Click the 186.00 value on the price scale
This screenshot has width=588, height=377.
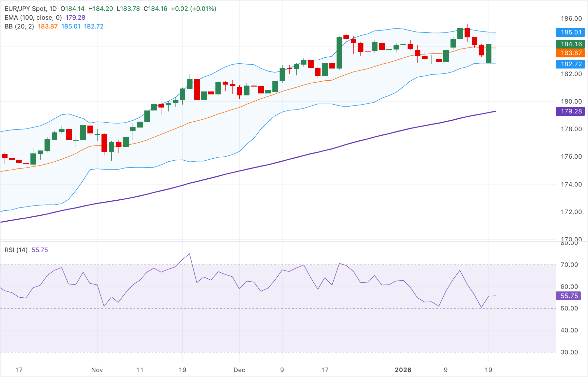point(572,19)
